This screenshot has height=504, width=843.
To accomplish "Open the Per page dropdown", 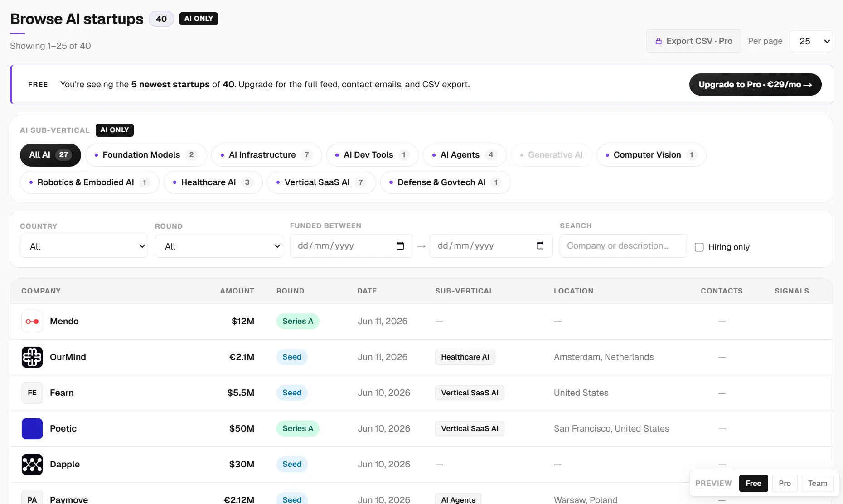I will (x=811, y=41).
